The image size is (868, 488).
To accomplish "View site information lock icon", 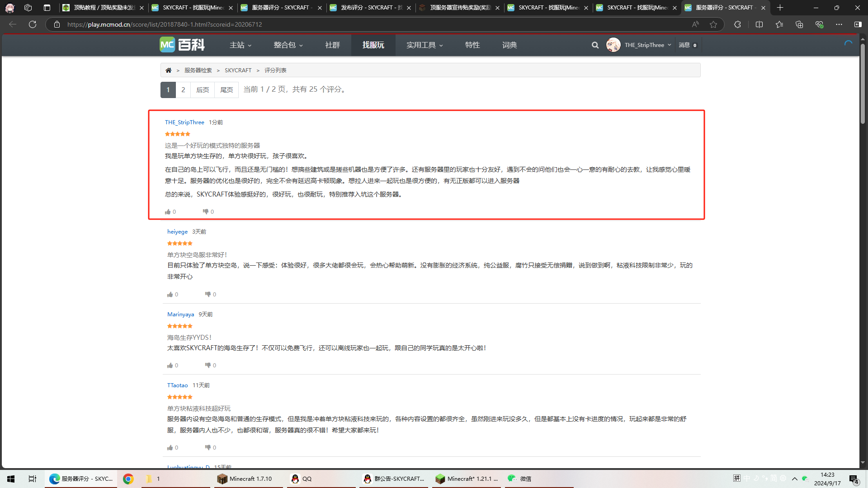I will point(57,24).
